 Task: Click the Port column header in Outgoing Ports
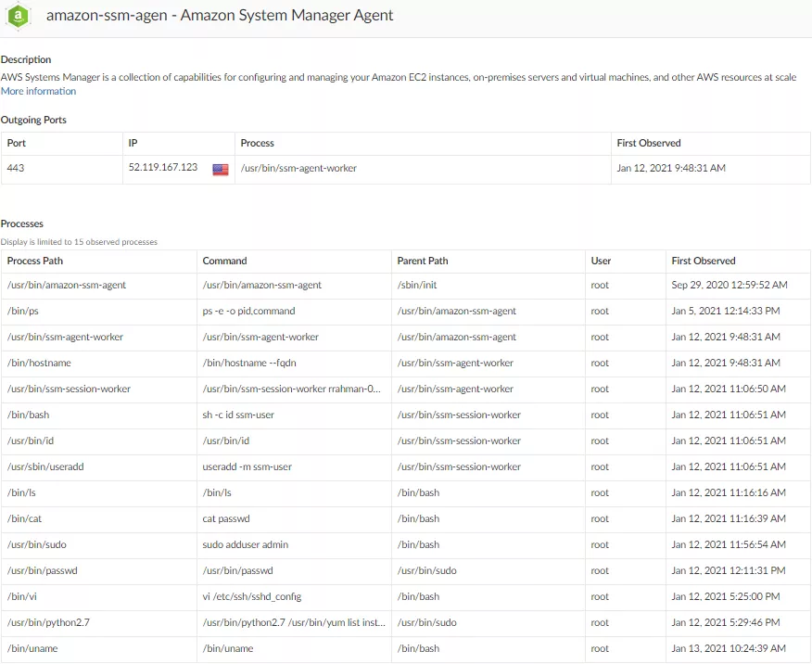click(16, 143)
